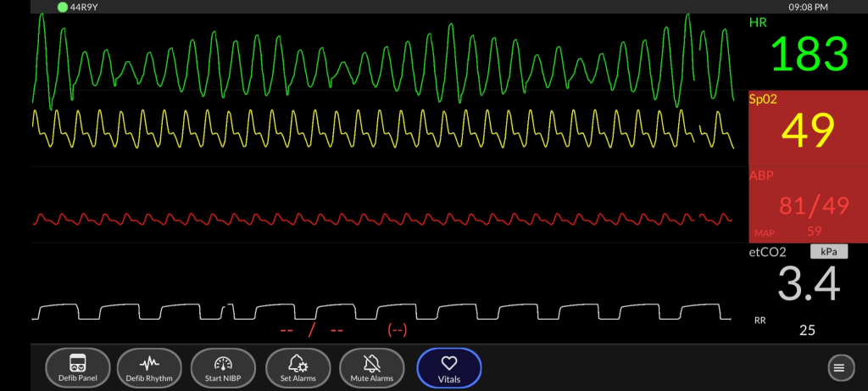
Task: Start NIBP measurement
Action: 224,367
